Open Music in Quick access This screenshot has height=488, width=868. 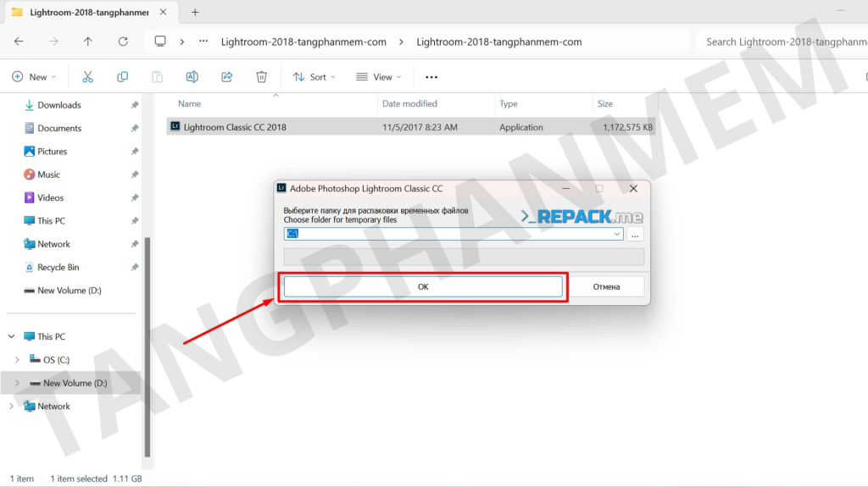tap(48, 175)
